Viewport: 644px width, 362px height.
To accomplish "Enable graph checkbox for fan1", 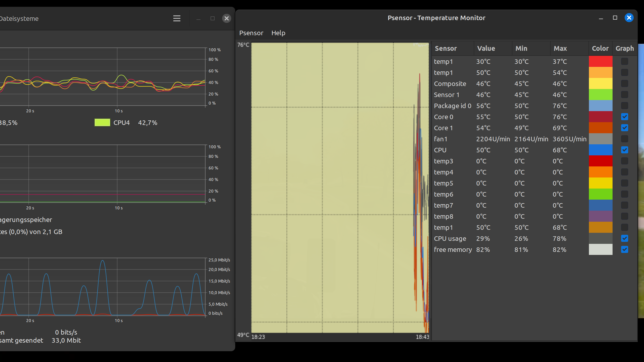I will tap(624, 139).
